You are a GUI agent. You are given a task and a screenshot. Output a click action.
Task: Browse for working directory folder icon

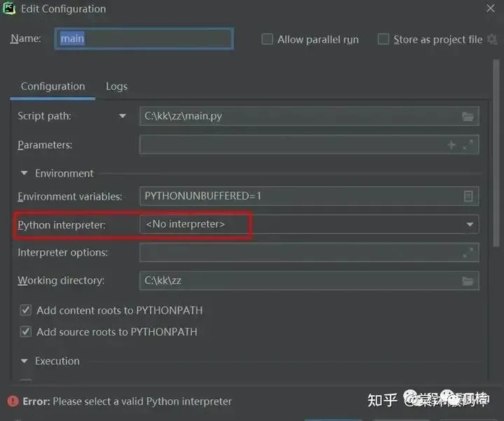coord(468,280)
